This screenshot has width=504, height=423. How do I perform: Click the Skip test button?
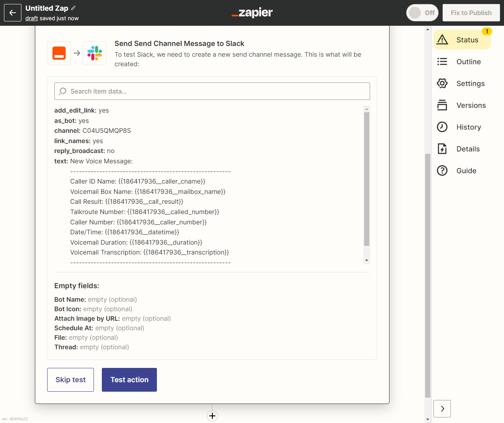click(x=71, y=380)
